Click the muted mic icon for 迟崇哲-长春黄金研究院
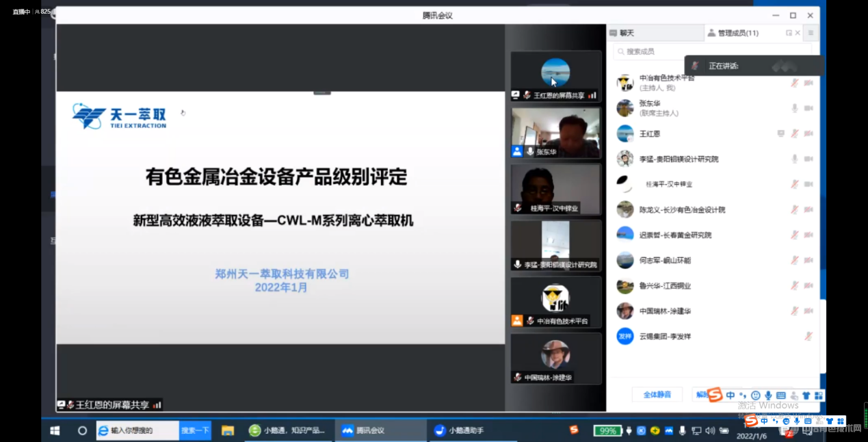The width and height of the screenshot is (868, 442). point(794,235)
